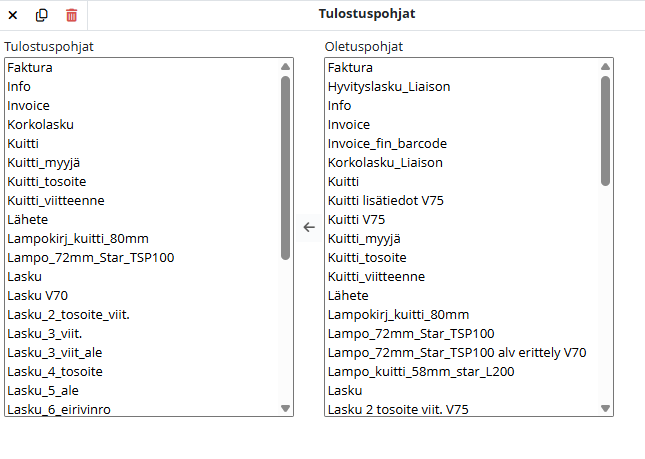The width and height of the screenshot is (645, 459).
Task: Choose Lampokirj_kuitti_80mm in the left list
Action: point(77,238)
